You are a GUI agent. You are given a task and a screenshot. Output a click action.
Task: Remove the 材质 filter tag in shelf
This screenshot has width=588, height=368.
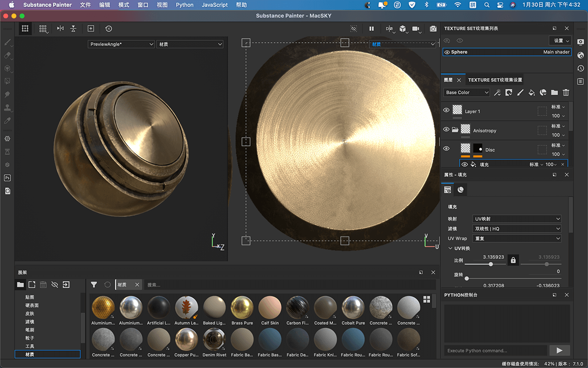click(x=137, y=285)
